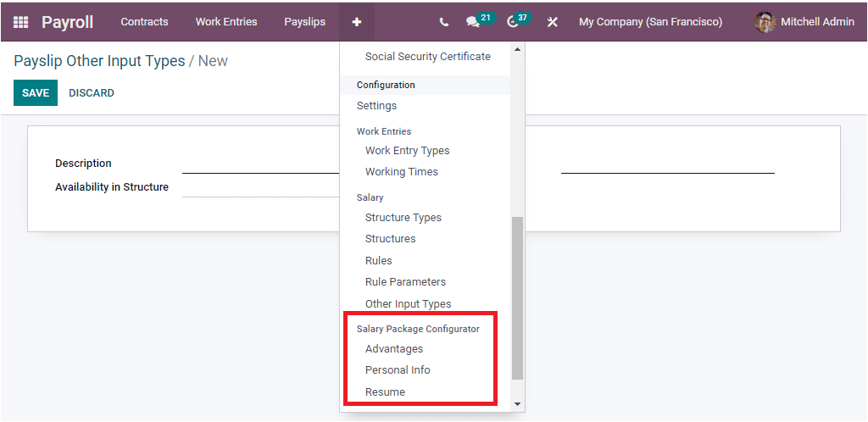
Task: Click the Work Entries section header in dropdown
Action: (x=384, y=131)
